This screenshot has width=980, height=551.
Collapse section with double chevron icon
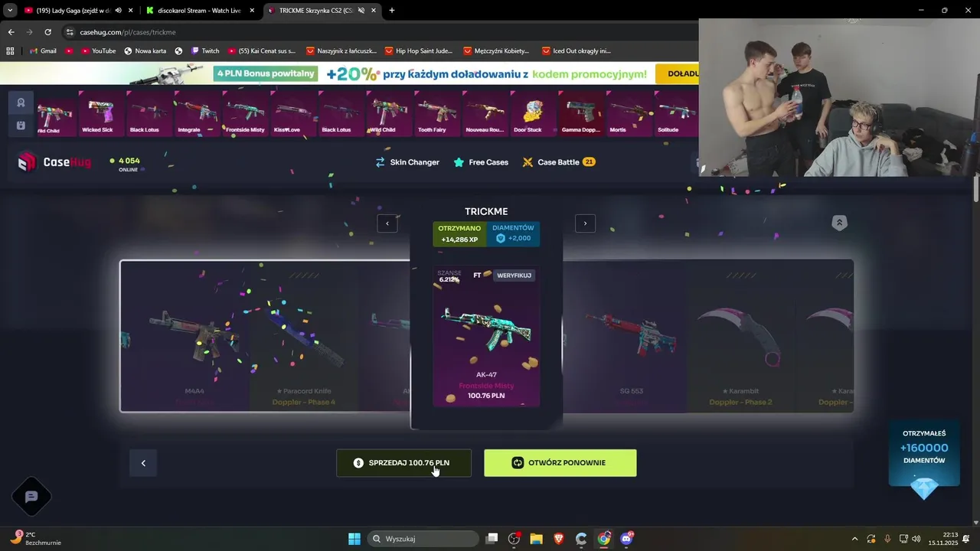pos(839,223)
